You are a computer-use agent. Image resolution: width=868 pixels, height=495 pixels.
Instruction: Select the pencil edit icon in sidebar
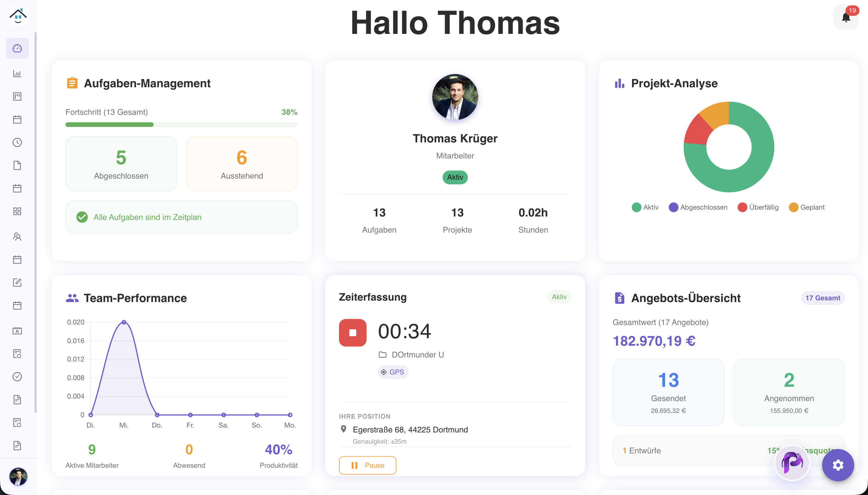[x=17, y=282]
